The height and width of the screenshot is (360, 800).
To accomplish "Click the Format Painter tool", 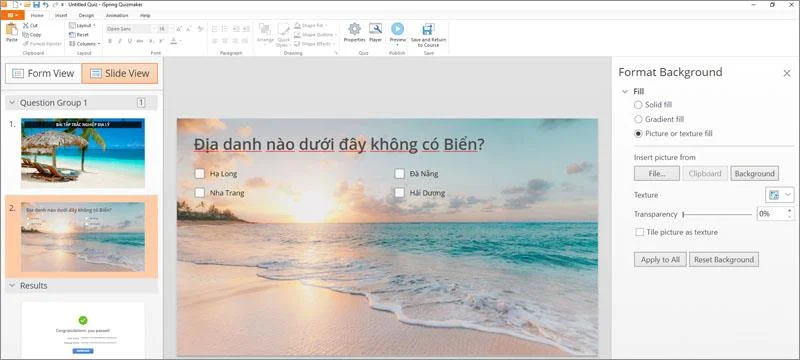I will tap(42, 44).
